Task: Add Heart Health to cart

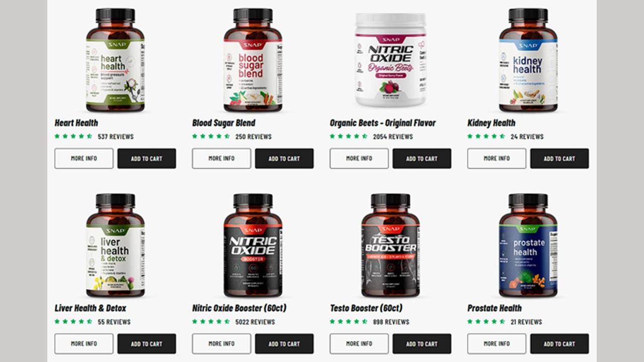Action: (147, 158)
